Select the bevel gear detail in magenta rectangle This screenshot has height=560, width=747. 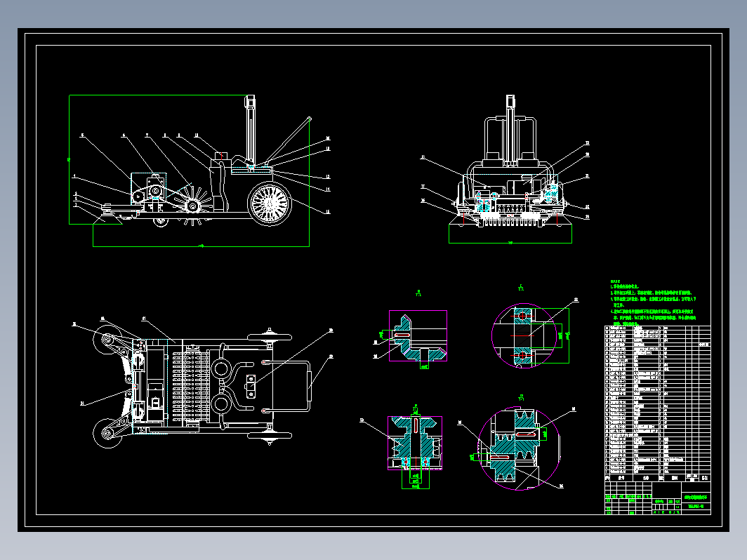[418, 335]
